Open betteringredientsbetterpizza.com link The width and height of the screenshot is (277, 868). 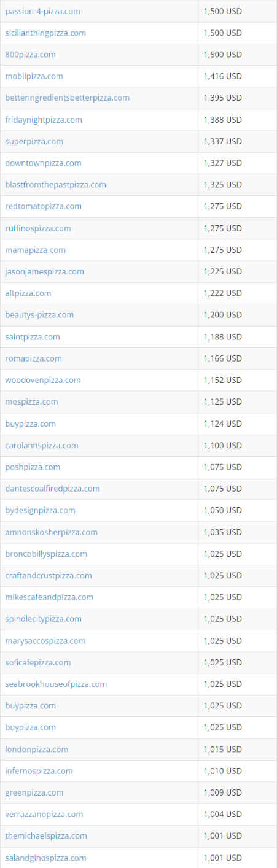coord(67,98)
